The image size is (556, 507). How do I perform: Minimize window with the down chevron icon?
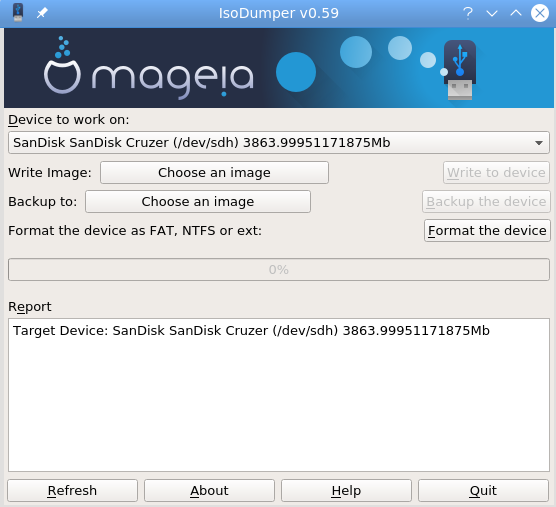point(492,13)
